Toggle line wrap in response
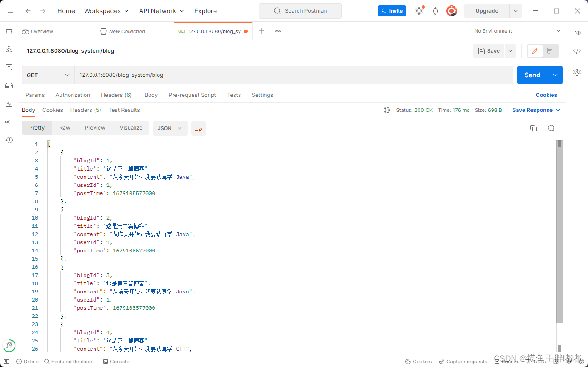The width and height of the screenshot is (588, 367). click(199, 128)
